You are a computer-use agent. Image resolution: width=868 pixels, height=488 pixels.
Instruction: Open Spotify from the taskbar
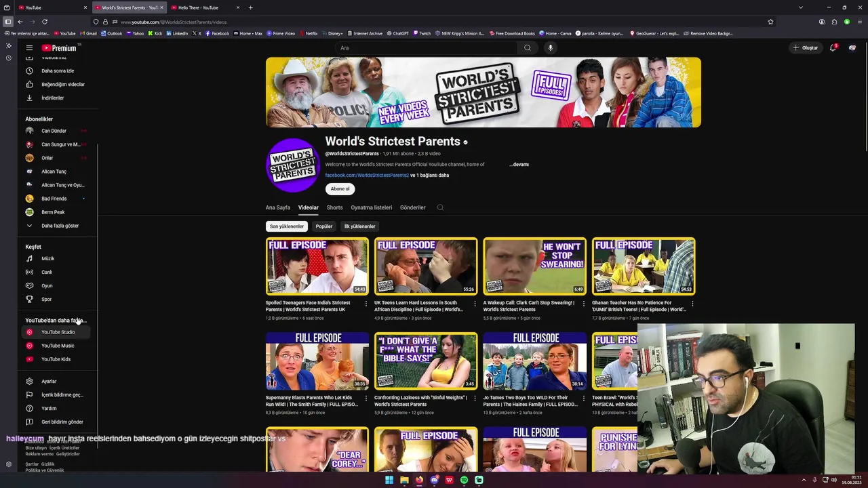pyautogui.click(x=464, y=480)
